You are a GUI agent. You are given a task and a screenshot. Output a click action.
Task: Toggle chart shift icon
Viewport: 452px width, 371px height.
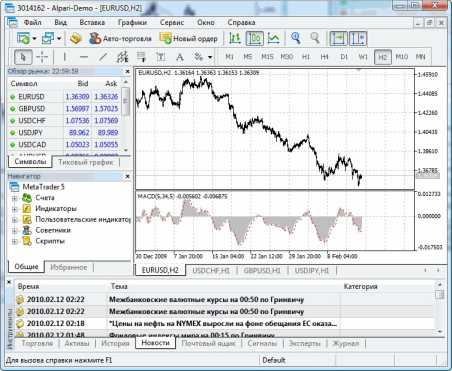pyautogui.click(x=358, y=39)
